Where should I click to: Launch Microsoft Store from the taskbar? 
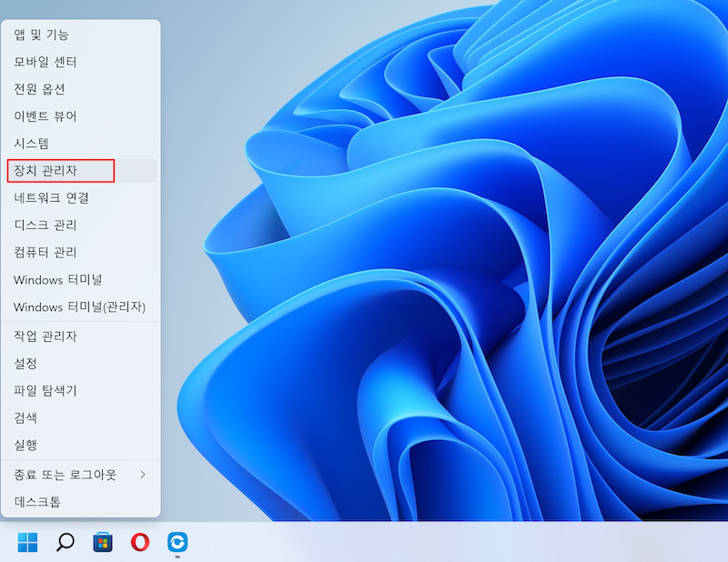103,542
